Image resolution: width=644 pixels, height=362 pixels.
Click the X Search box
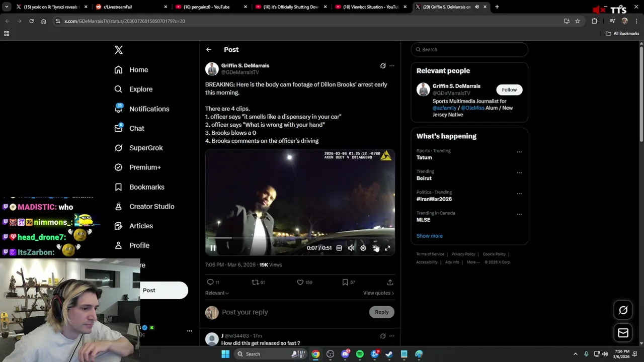coord(469,49)
